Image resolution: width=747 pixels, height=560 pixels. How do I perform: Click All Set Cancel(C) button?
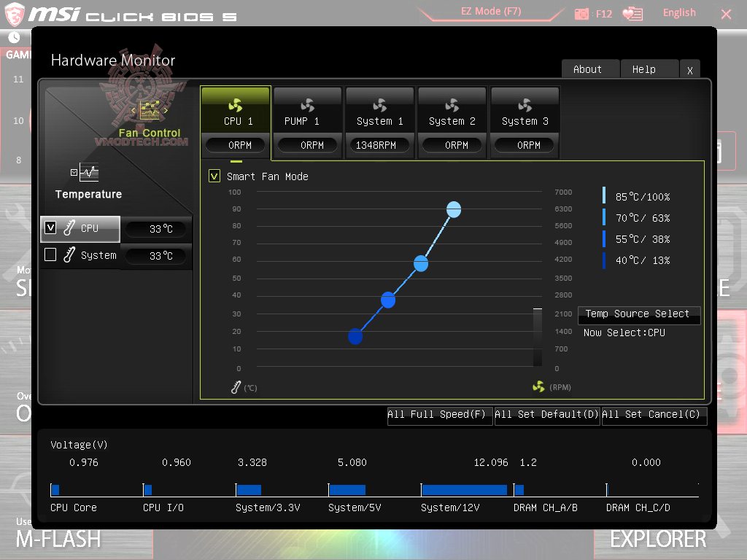(654, 415)
